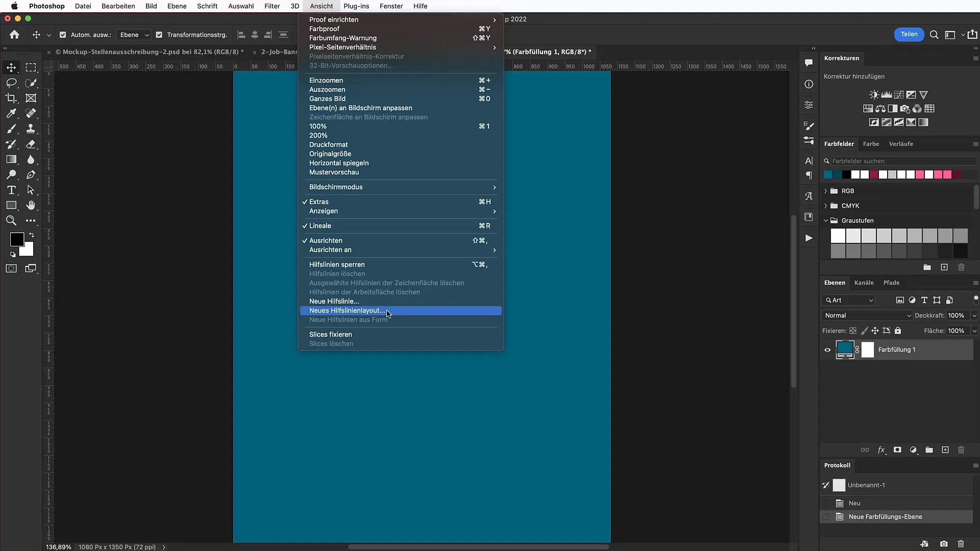Open the Ebene auto-select dropdown
Image resolution: width=980 pixels, height=551 pixels.
tap(134, 35)
